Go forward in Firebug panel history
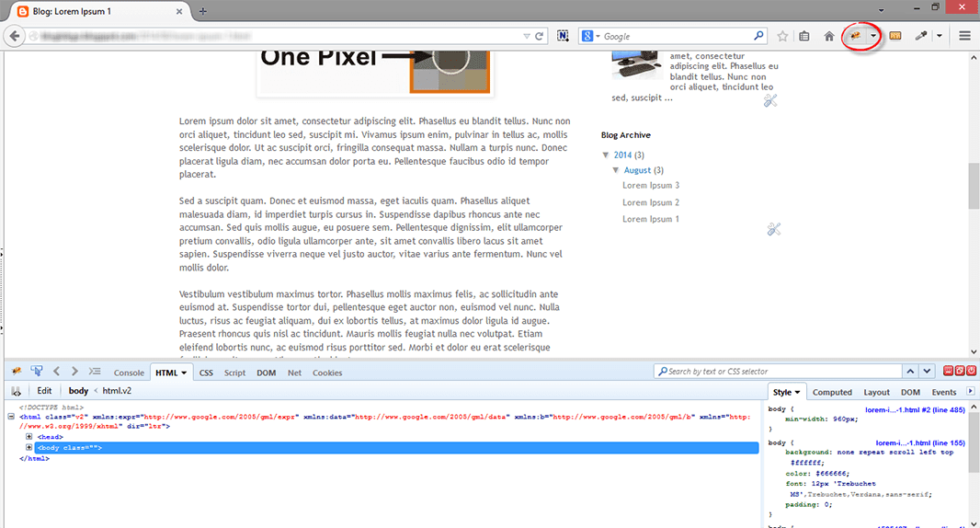The image size is (980, 528). (x=74, y=372)
